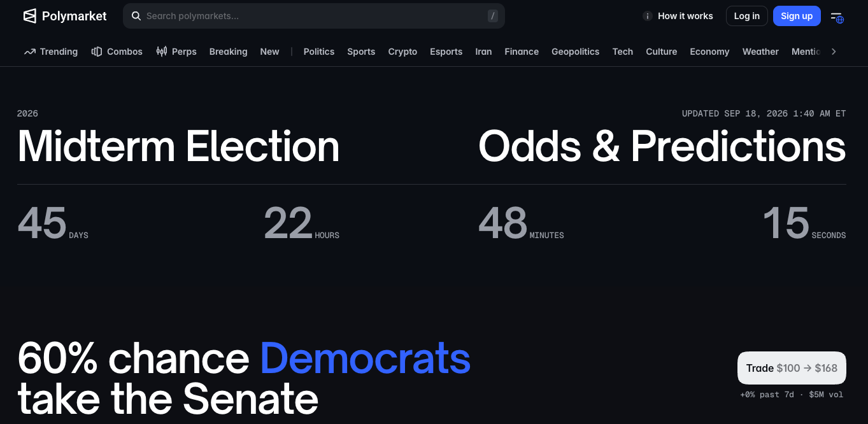Go to the Breaking section
Screen dimensions: 868x424
[x=228, y=52]
